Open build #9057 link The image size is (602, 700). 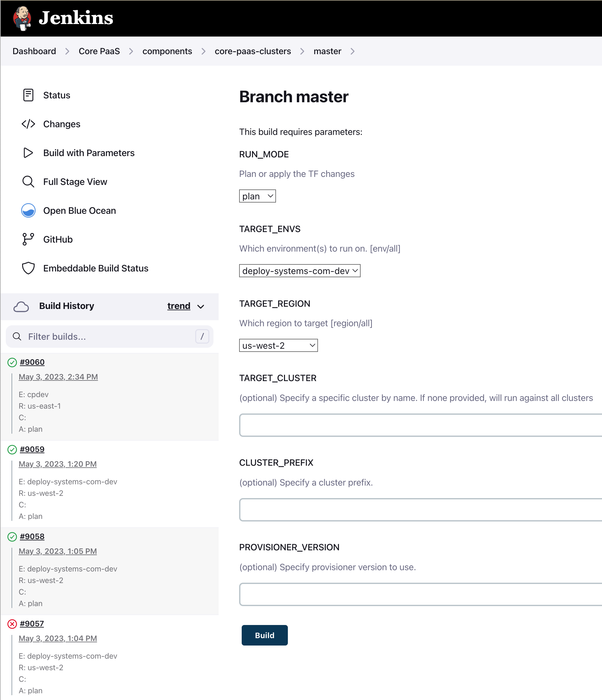click(x=32, y=624)
